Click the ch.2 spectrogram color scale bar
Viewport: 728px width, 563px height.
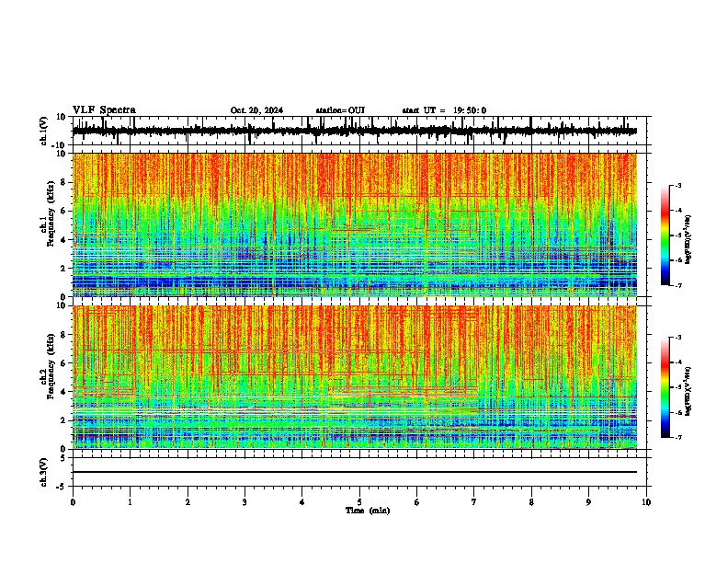665,387
